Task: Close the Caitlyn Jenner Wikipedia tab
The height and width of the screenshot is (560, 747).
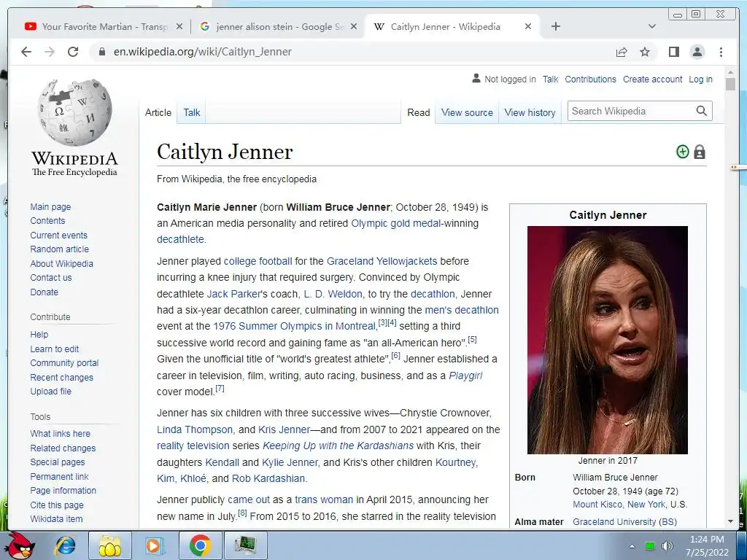Action: tap(528, 27)
